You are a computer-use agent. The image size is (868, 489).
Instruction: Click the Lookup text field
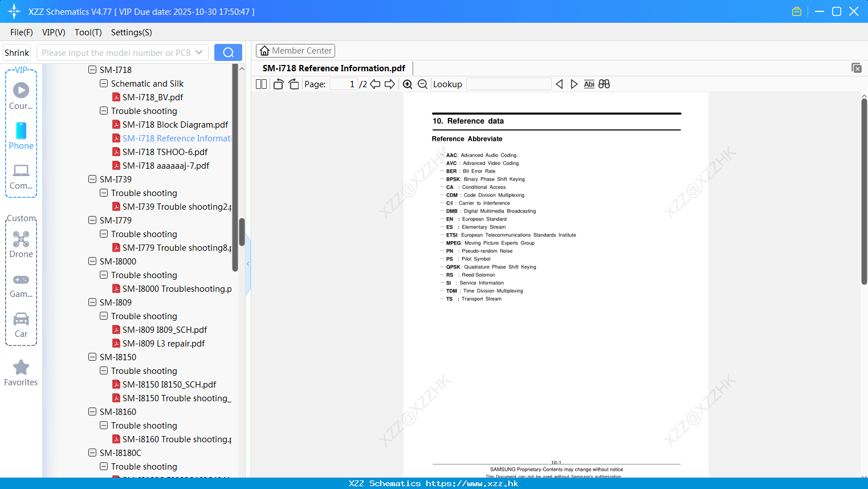(508, 84)
